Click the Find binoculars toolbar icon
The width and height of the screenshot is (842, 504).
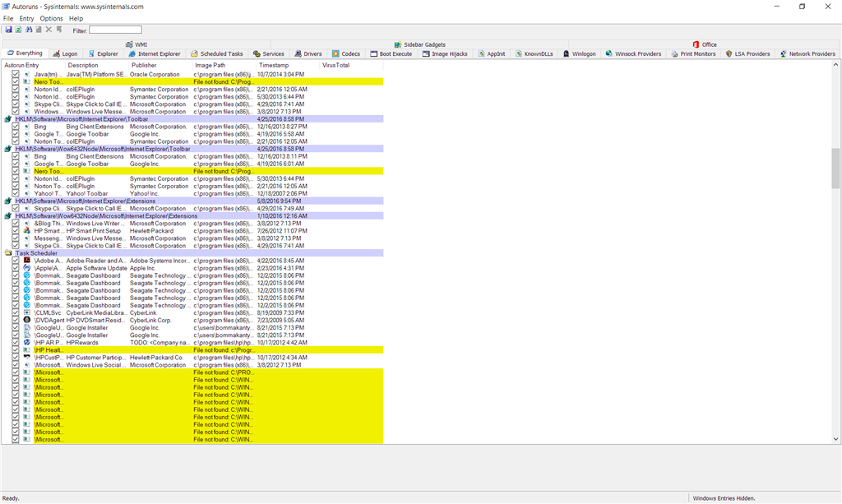click(29, 30)
